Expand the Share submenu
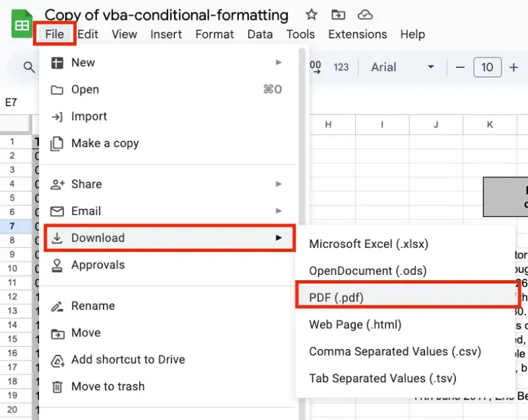 [169, 184]
